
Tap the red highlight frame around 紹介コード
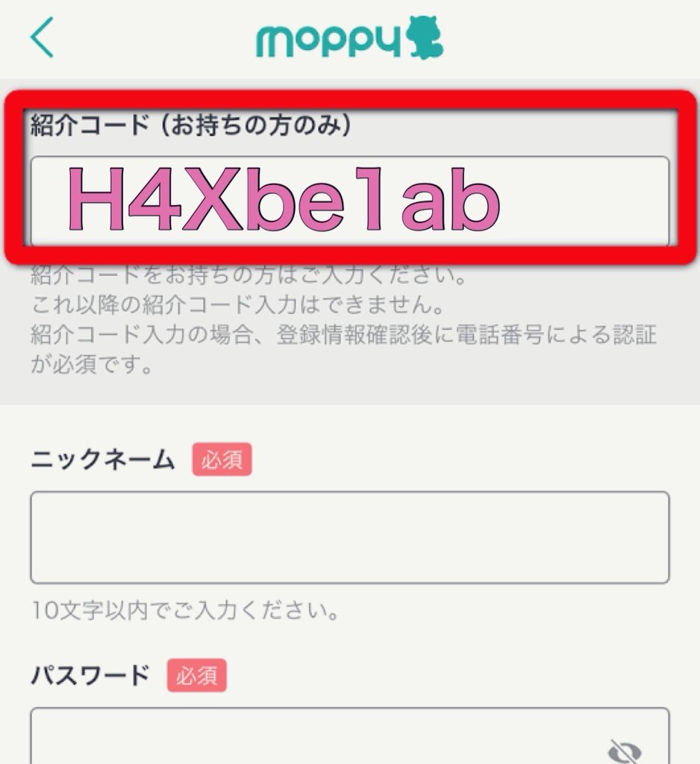pyautogui.click(x=349, y=177)
